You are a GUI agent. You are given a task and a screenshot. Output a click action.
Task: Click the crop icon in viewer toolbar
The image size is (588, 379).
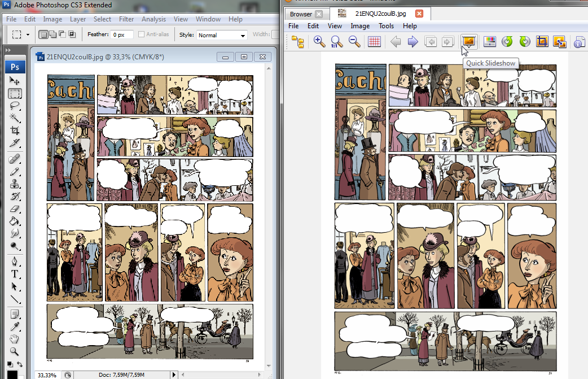(542, 41)
